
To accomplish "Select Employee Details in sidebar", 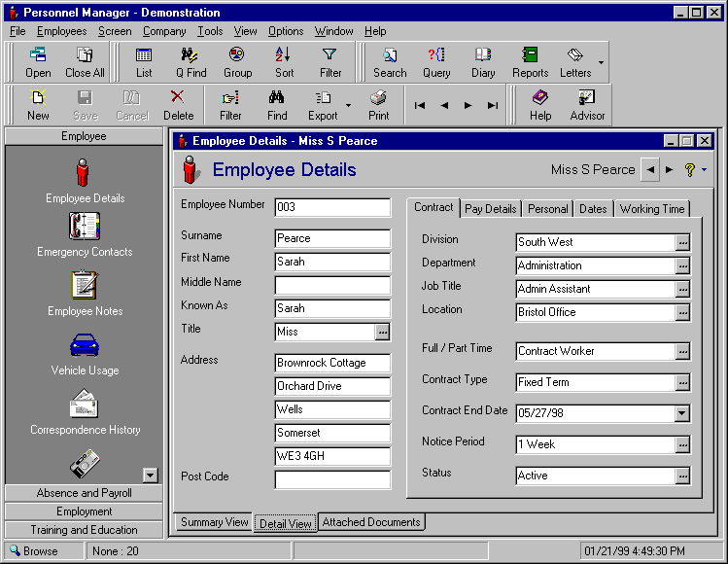I will (85, 181).
